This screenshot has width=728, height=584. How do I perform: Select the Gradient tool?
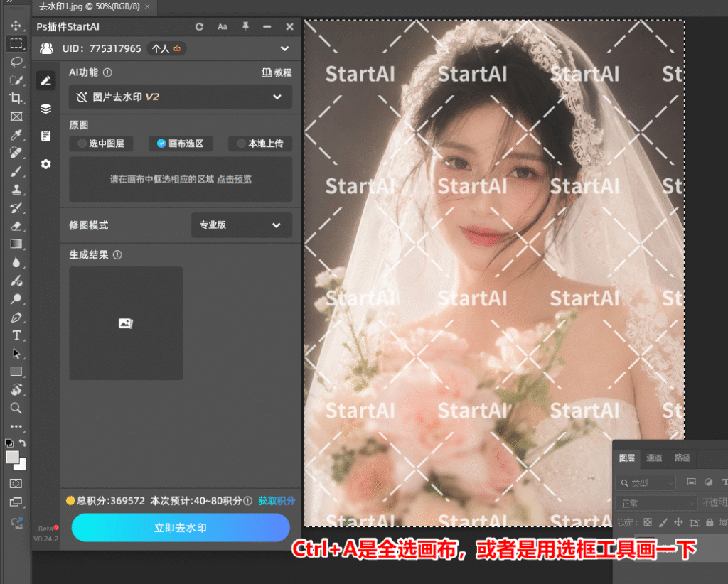16,244
